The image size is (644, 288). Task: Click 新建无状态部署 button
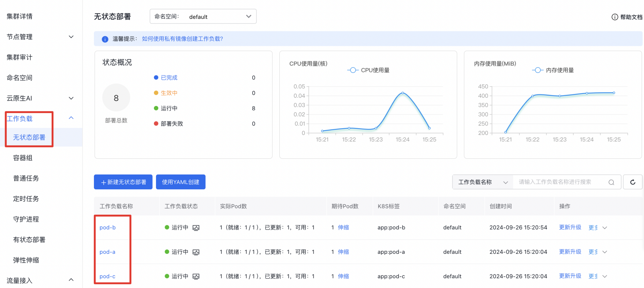click(x=123, y=182)
